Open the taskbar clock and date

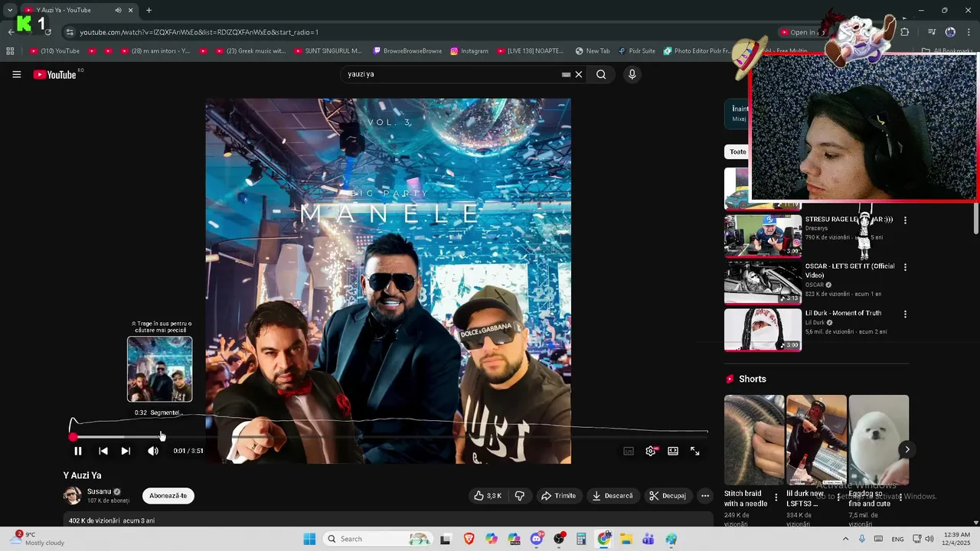[957, 539]
